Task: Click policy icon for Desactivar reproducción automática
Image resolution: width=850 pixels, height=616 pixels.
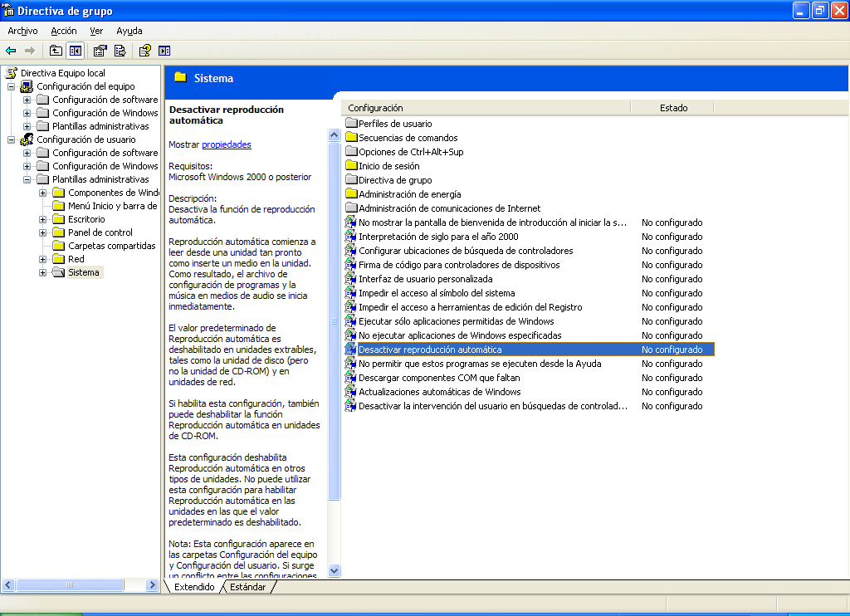Action: point(351,350)
